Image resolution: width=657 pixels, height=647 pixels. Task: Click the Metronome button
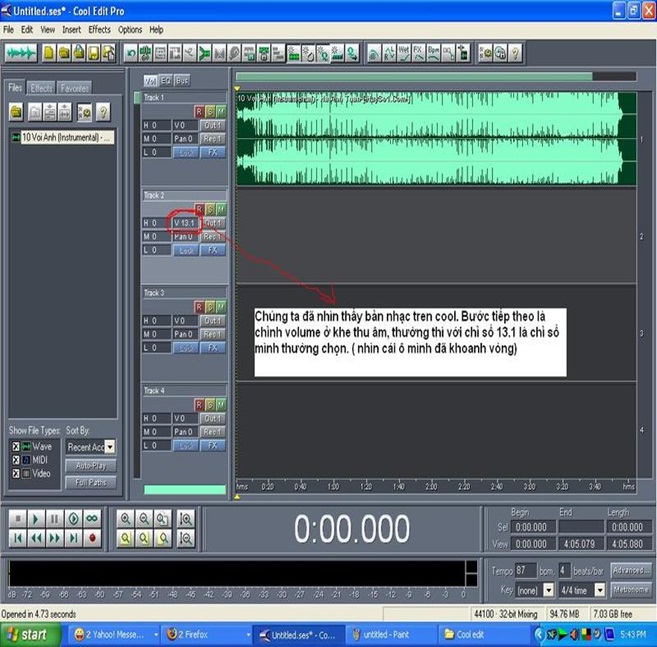point(631,590)
